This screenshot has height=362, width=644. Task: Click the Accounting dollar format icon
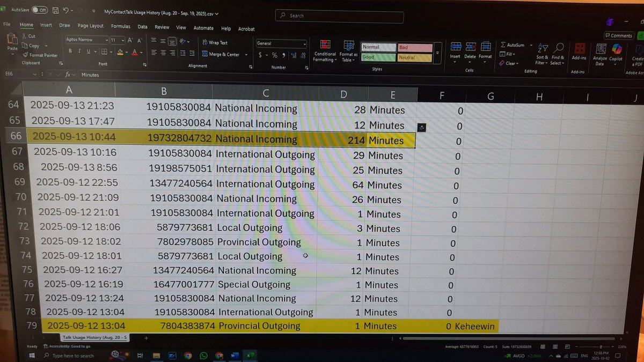[x=260, y=55]
